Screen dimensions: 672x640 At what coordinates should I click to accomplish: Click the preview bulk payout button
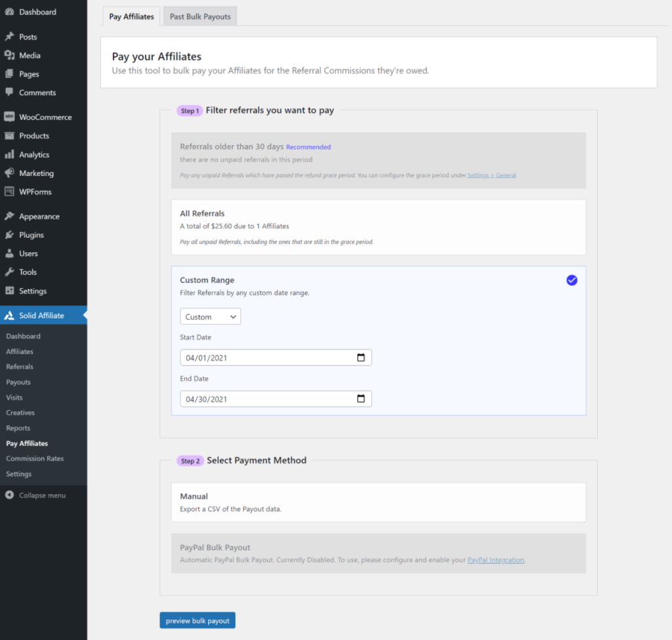198,620
